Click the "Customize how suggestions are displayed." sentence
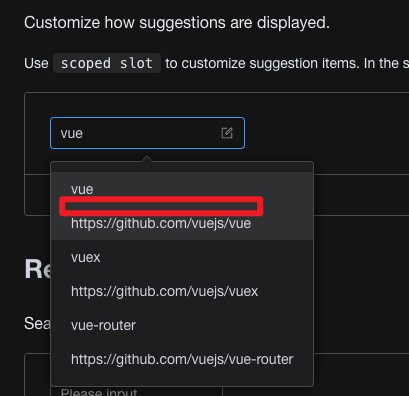Screen dimensions: 409x396 [x=177, y=23]
